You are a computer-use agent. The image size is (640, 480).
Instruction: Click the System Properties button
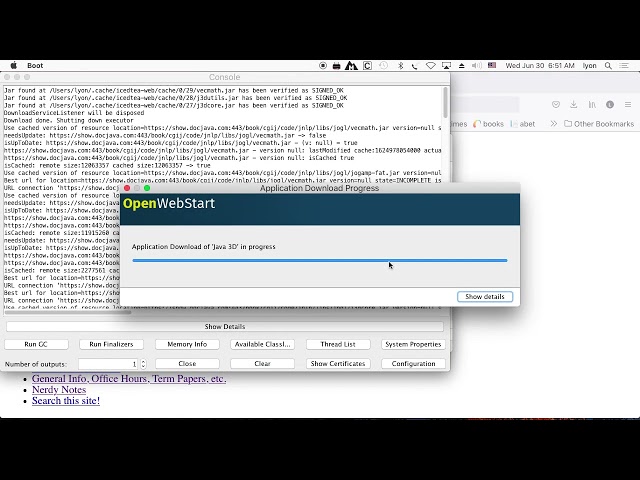click(x=413, y=344)
